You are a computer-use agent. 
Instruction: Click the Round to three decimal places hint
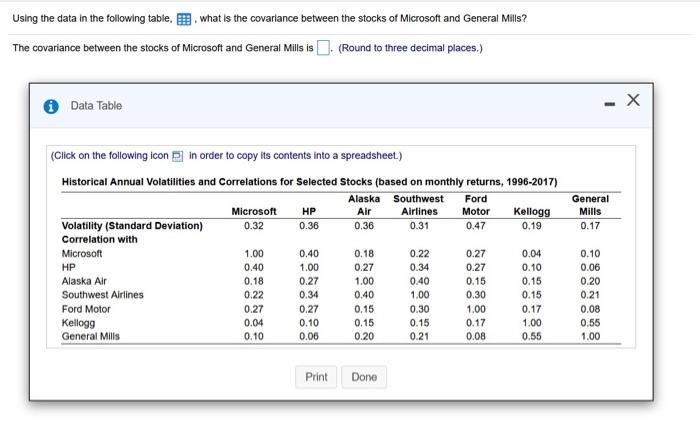[x=410, y=48]
